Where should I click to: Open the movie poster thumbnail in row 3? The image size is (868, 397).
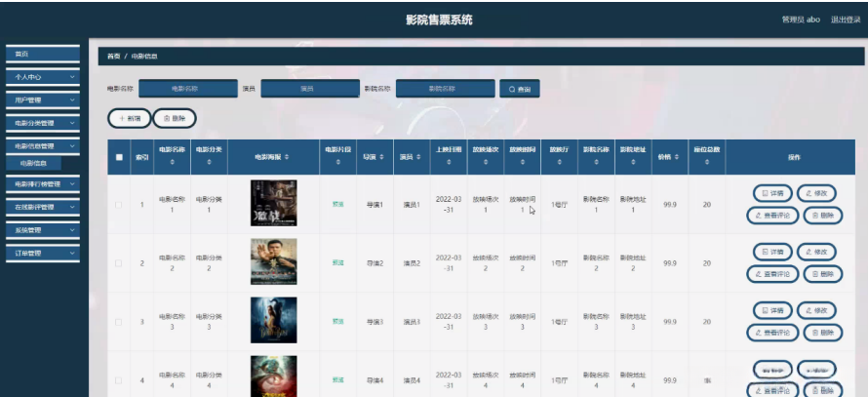[273, 320]
